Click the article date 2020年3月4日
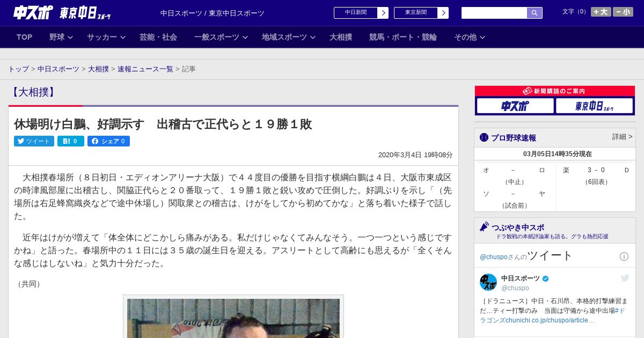The width and height of the screenshot is (644, 338). pyautogui.click(x=415, y=155)
